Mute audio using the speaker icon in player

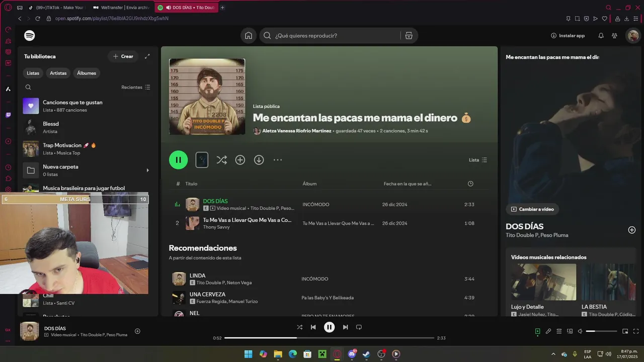click(580, 331)
